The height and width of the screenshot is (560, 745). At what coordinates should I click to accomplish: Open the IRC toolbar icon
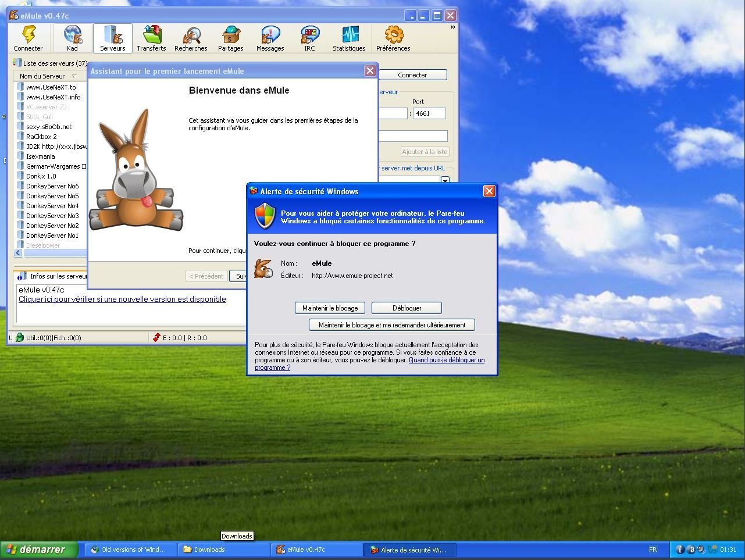pos(310,35)
